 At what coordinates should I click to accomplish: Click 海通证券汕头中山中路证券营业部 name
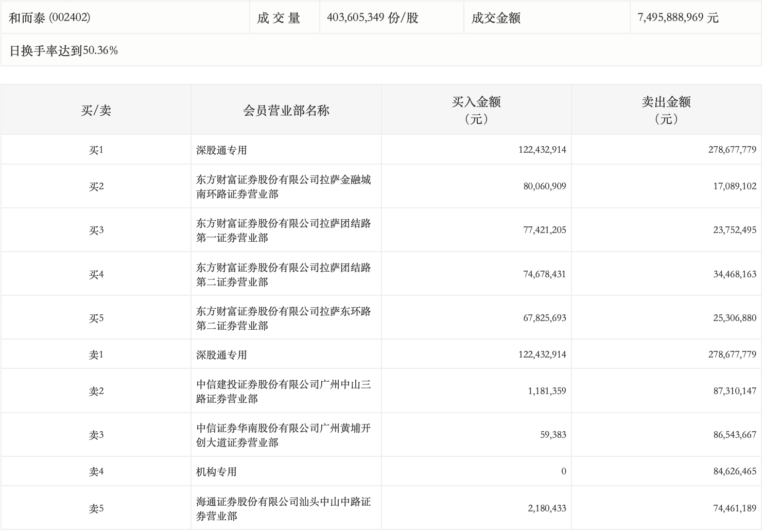pos(284,509)
